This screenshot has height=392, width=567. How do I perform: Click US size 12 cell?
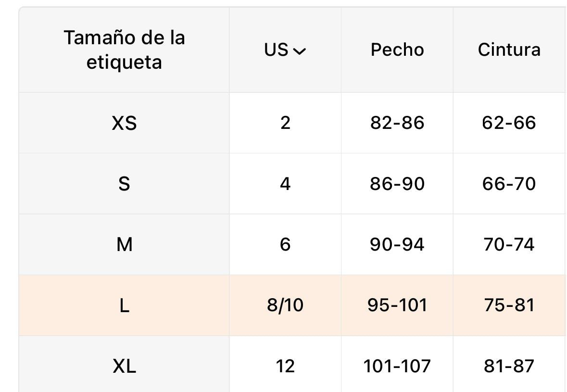[285, 367]
